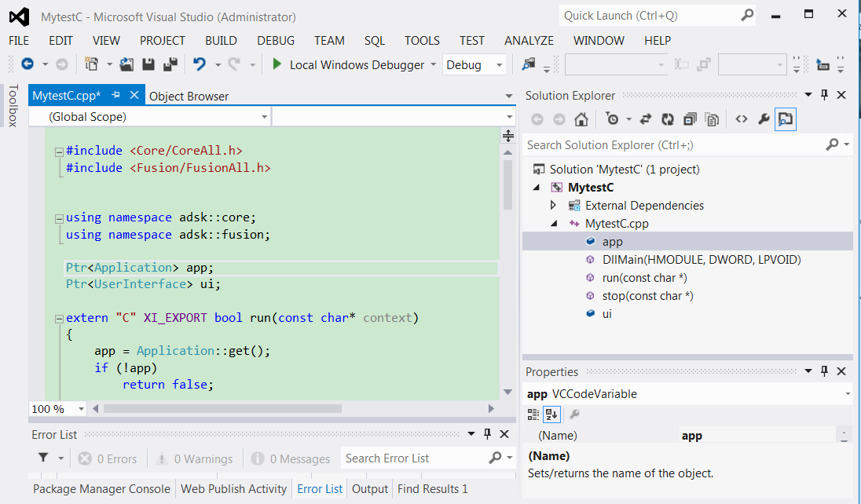The height and width of the screenshot is (504, 861).
Task: Toggle the 0 Errors filter
Action: tap(108, 458)
